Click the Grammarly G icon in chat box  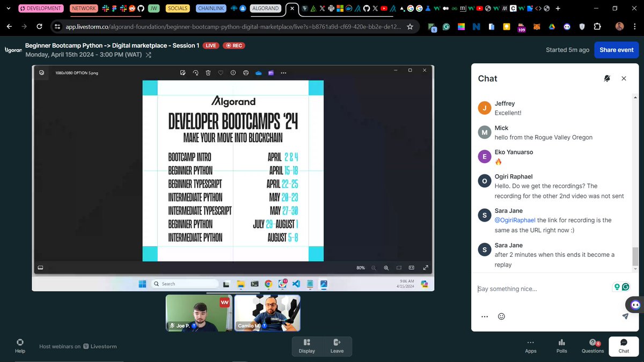pos(625,287)
